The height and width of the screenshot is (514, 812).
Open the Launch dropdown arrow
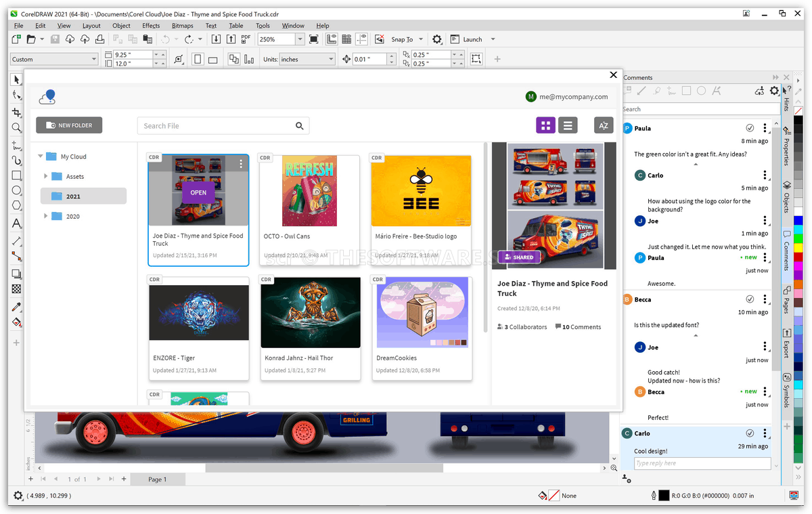(x=493, y=40)
